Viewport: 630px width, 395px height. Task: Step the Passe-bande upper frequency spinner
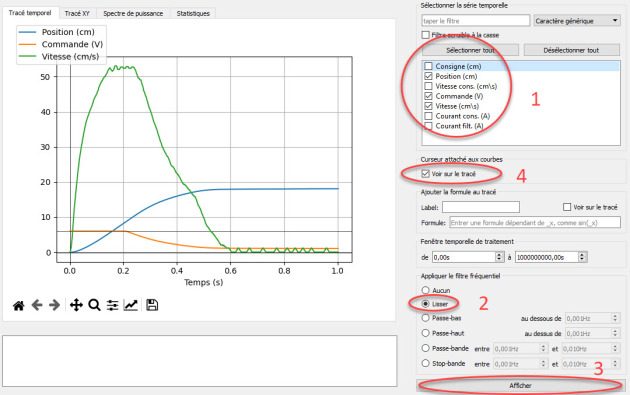(615, 349)
